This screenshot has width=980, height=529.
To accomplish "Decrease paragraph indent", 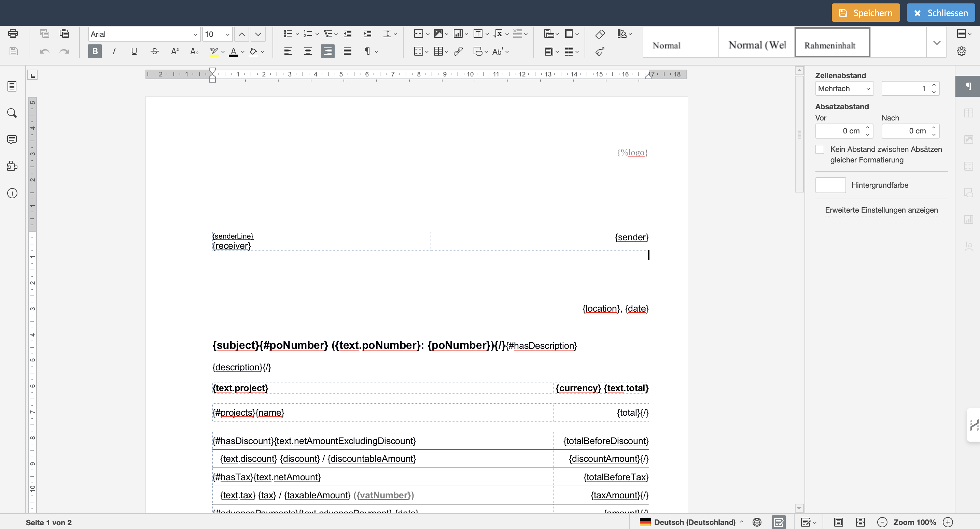I will [348, 33].
